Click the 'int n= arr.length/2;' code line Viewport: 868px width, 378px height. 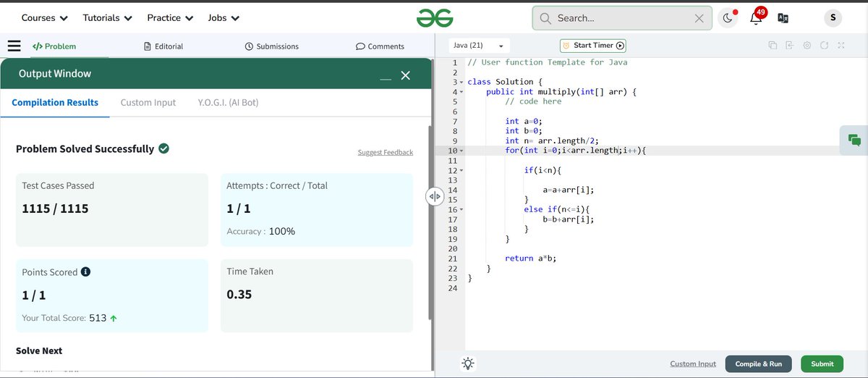click(552, 141)
